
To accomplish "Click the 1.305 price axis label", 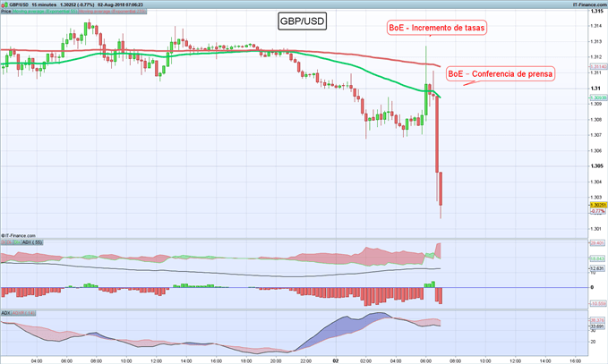I will [x=596, y=166].
